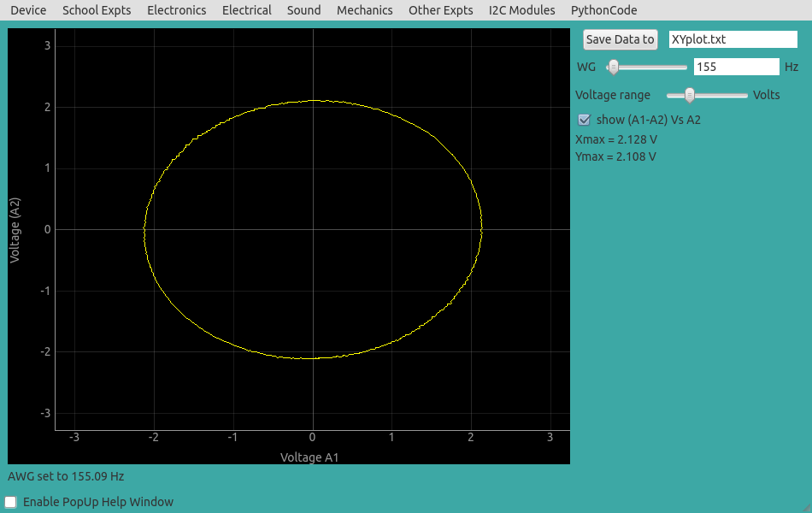Open the Electrical menu

[x=246, y=10]
